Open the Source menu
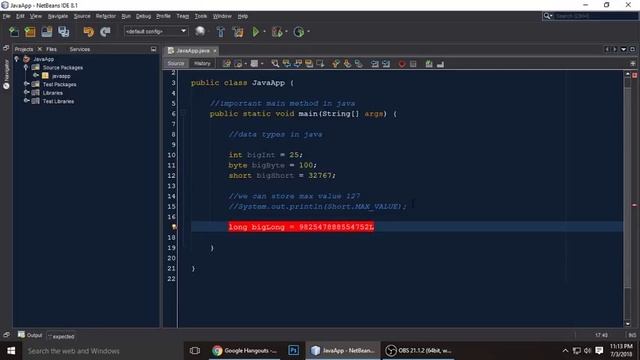640x360 pixels. (x=82, y=16)
